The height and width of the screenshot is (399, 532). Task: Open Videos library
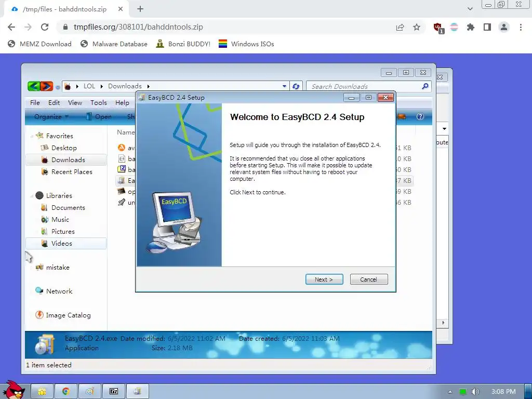click(x=66, y=244)
